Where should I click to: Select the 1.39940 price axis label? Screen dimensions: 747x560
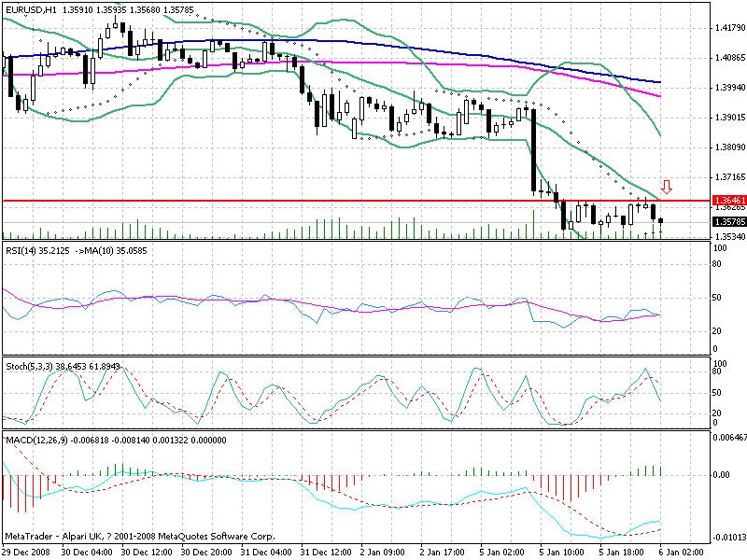tap(730, 88)
